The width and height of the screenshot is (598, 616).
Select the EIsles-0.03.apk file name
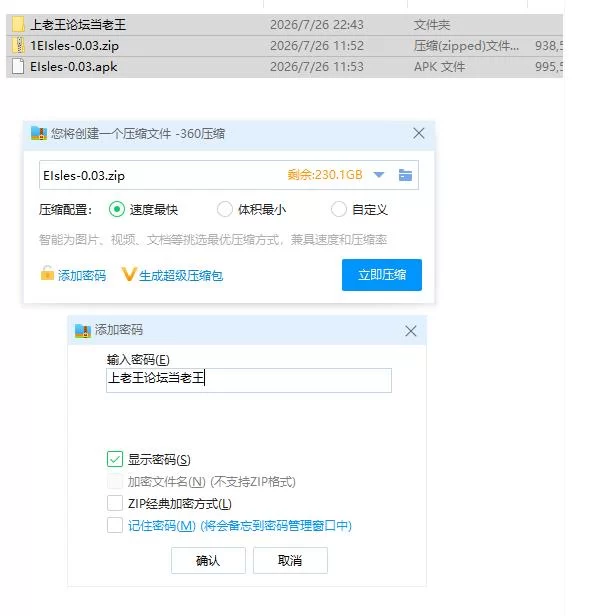coord(73,67)
